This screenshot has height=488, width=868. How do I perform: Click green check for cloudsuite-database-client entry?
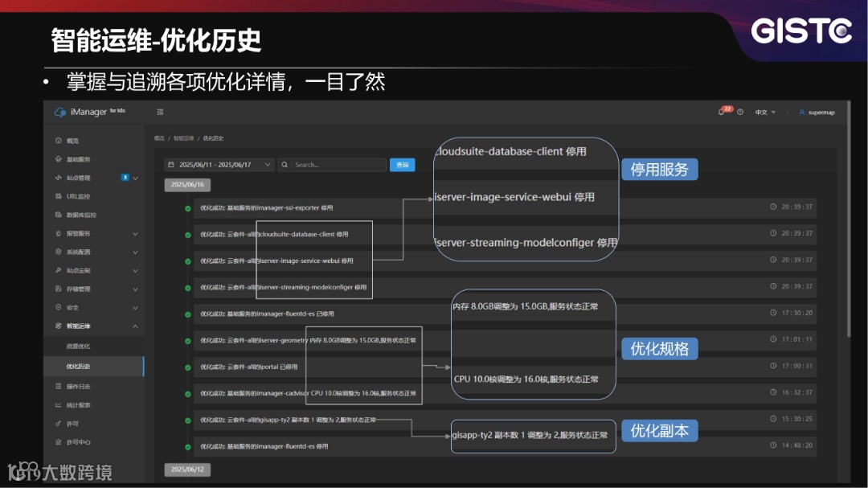[187, 235]
